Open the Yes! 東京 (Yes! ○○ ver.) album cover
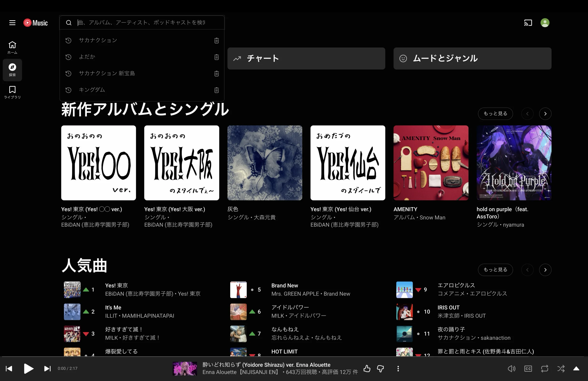The height and width of the screenshot is (381, 588). pyautogui.click(x=98, y=163)
